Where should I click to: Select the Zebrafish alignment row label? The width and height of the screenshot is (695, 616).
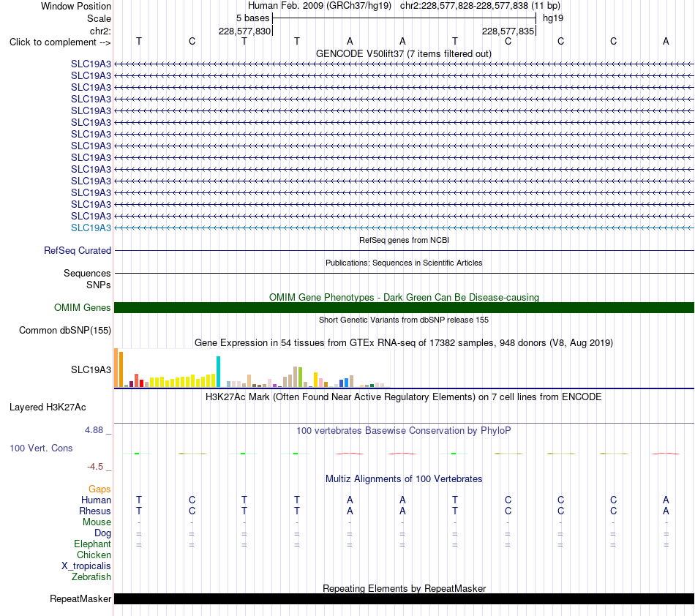pos(91,577)
